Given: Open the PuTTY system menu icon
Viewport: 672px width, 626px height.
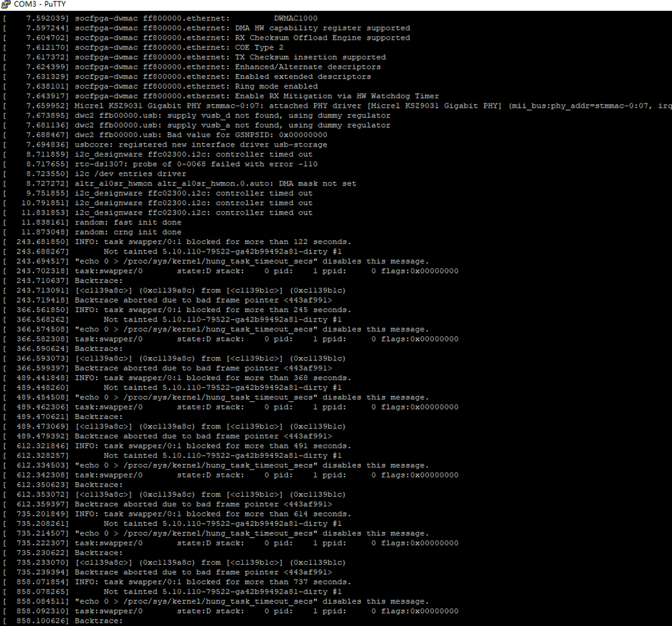Looking at the screenshot, I should pos(5,4).
